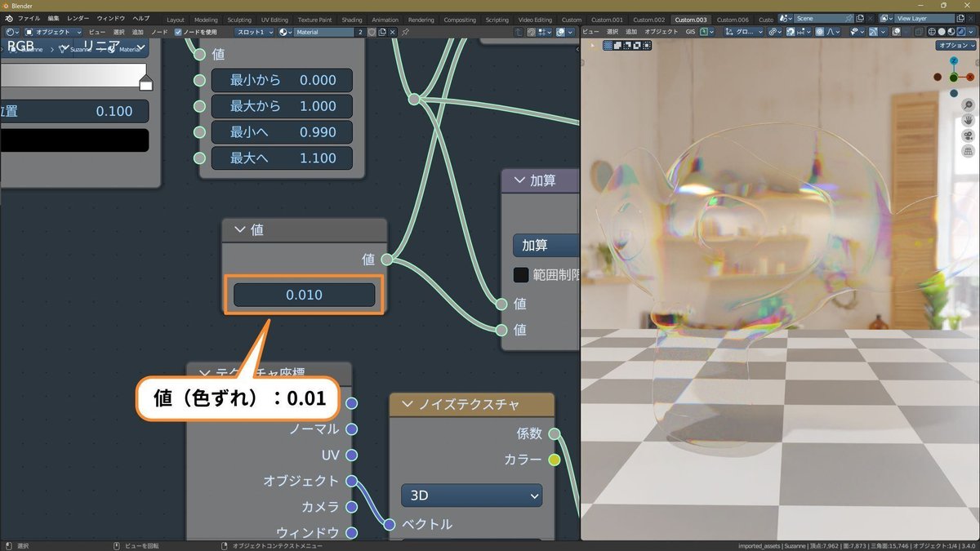The height and width of the screenshot is (551, 980).
Task: Collapse the '値' value node
Action: [240, 230]
